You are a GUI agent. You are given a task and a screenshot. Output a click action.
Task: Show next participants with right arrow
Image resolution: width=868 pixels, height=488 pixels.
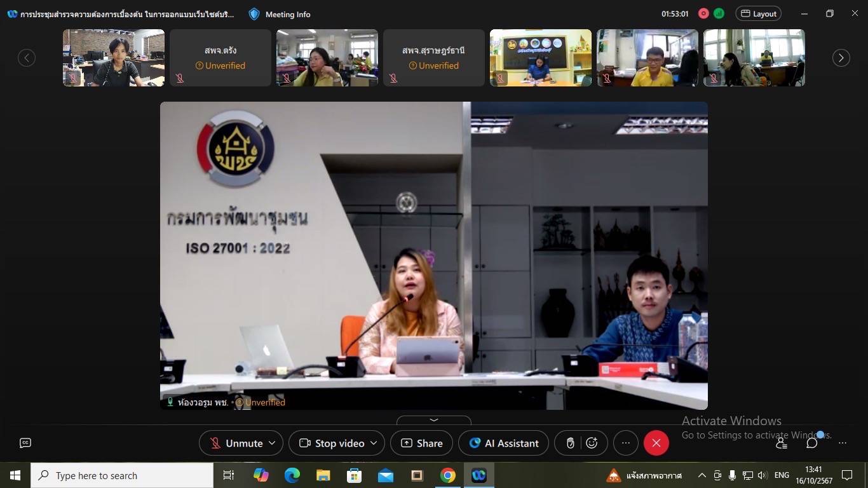pyautogui.click(x=841, y=58)
